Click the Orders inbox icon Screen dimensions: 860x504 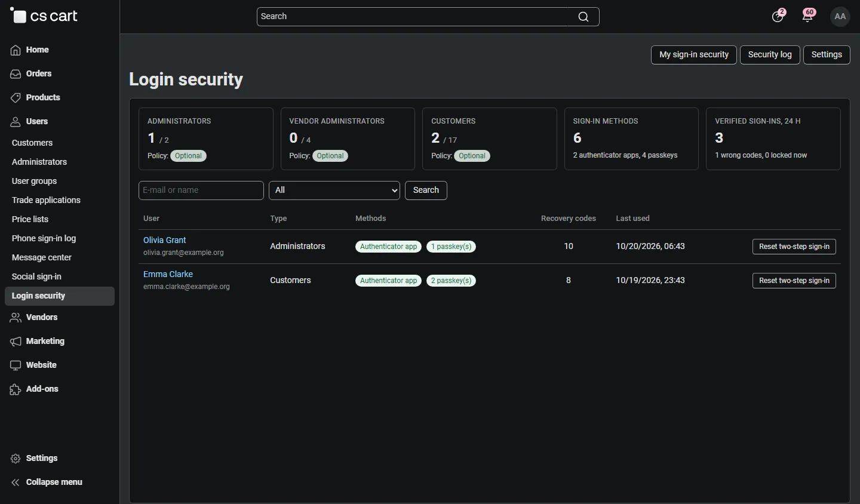tap(16, 74)
